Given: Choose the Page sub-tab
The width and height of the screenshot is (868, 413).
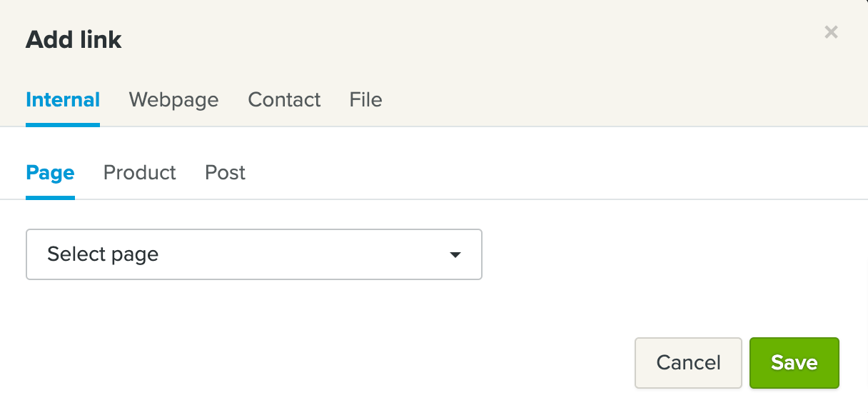Looking at the screenshot, I should [50, 173].
